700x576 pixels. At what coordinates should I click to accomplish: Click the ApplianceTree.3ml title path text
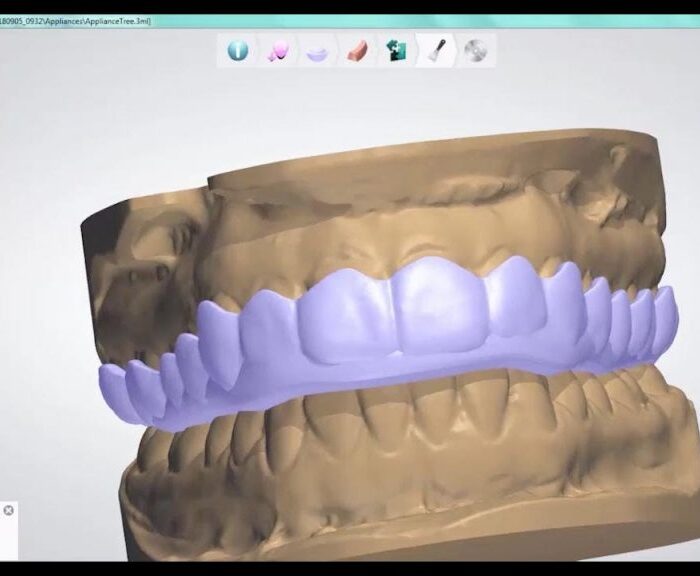pyautogui.click(x=75, y=21)
